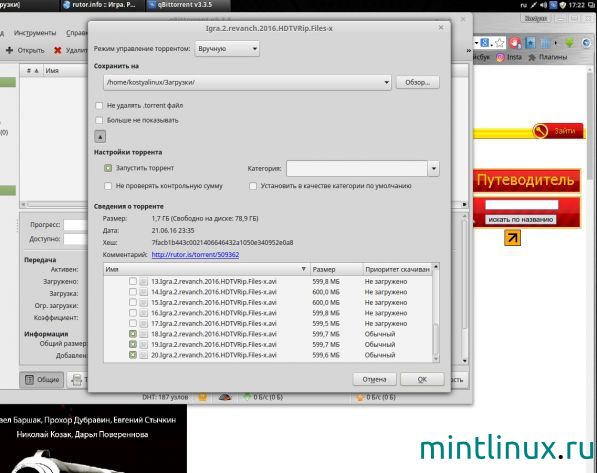Click the library books icon in browser toolbar

coord(545,43)
